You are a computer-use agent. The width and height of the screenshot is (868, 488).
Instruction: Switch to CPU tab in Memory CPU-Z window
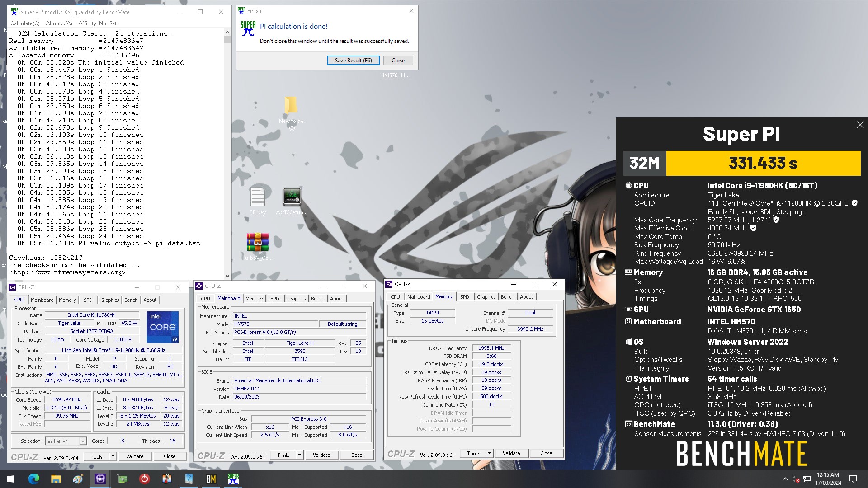click(395, 297)
